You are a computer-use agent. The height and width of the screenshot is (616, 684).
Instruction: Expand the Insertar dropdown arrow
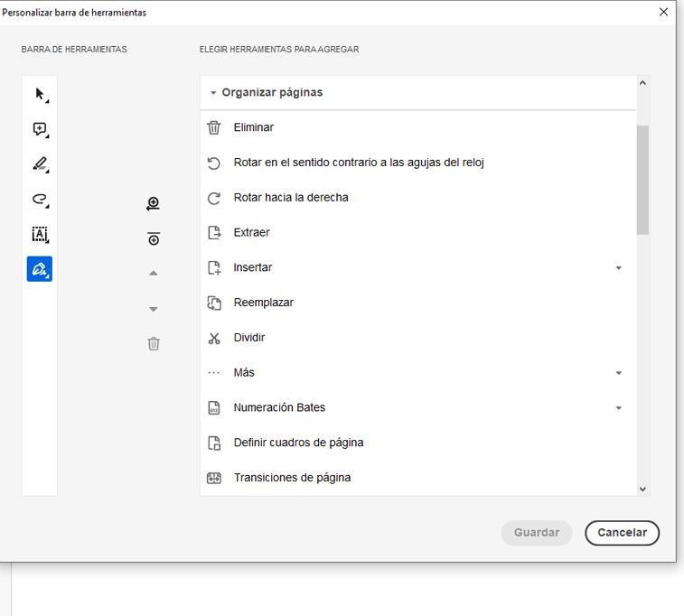click(619, 268)
